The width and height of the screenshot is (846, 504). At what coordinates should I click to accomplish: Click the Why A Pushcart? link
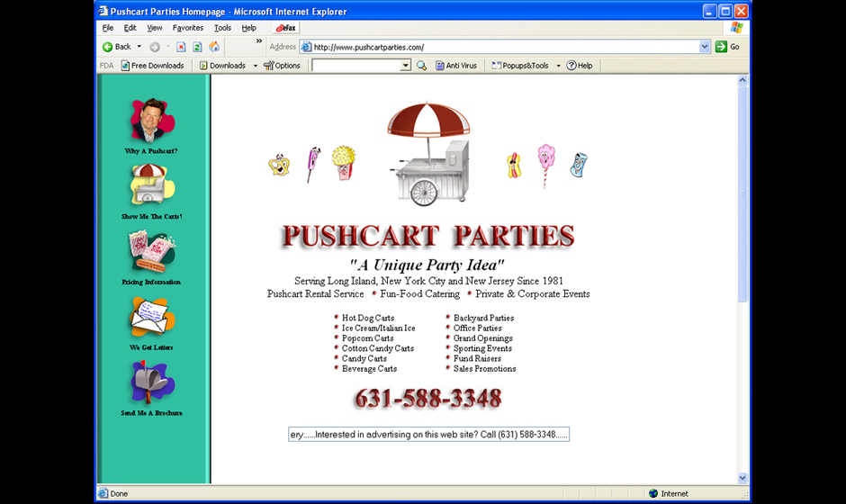click(x=151, y=151)
